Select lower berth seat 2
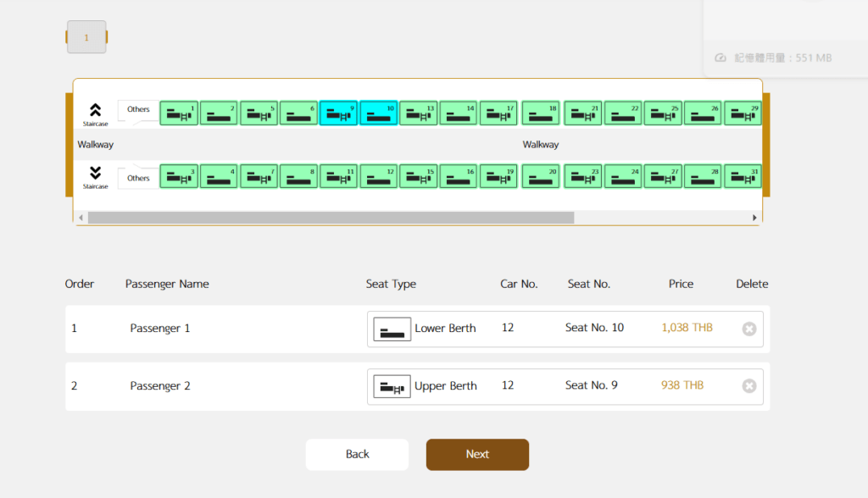Viewport: 868px width, 498px height. tap(219, 113)
